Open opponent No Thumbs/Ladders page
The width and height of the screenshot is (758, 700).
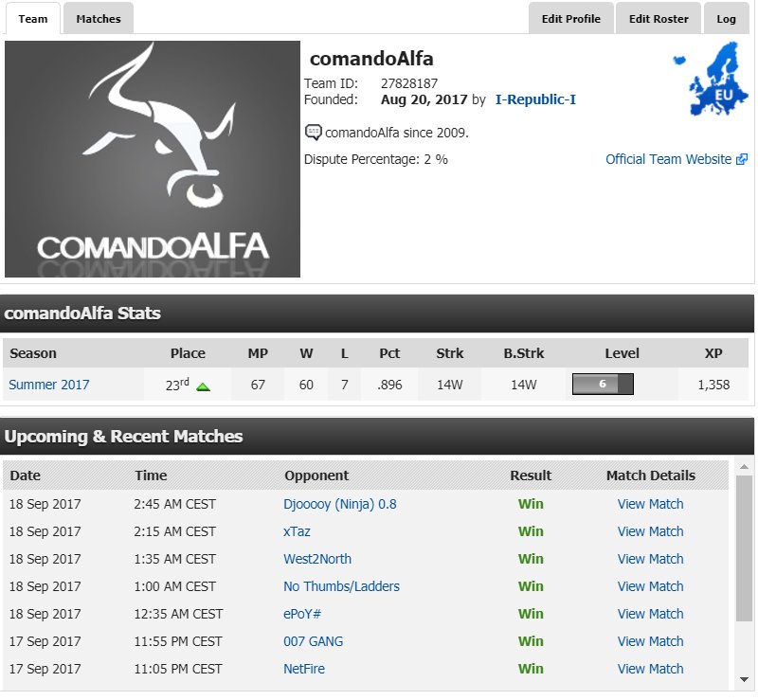click(341, 587)
